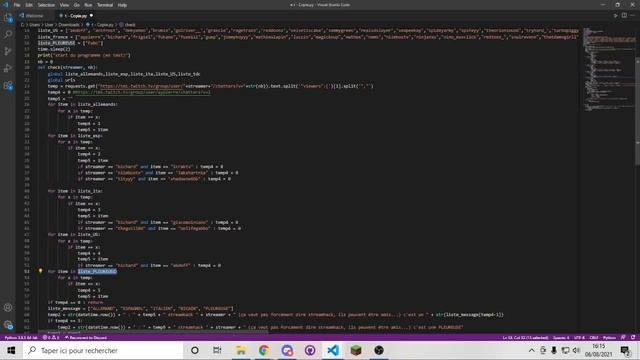
Task: Open the editor More Actions ellipsis
Action: pyautogui.click(x=633, y=16)
